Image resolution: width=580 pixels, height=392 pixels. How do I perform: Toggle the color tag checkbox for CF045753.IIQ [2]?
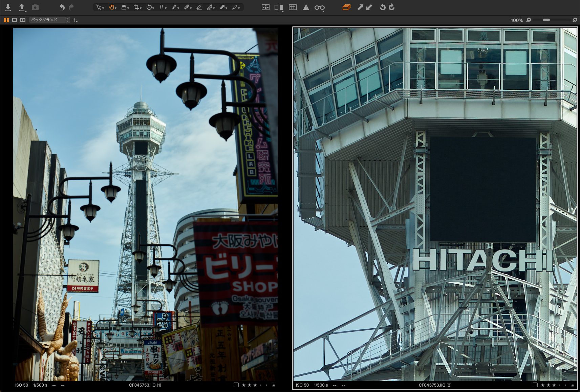click(x=535, y=385)
